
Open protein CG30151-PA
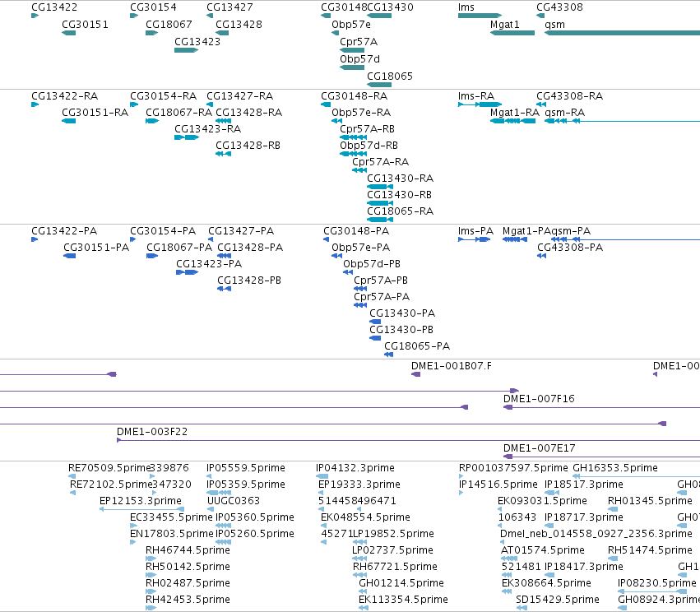69,256
